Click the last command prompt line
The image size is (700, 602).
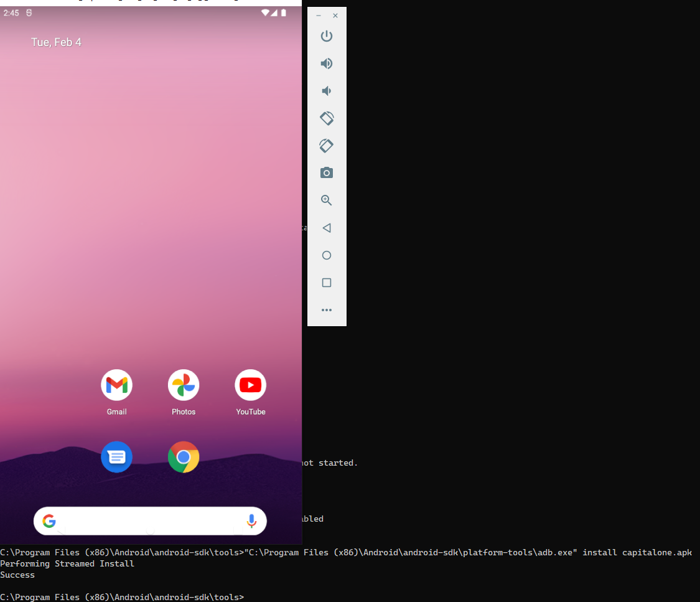(122, 596)
